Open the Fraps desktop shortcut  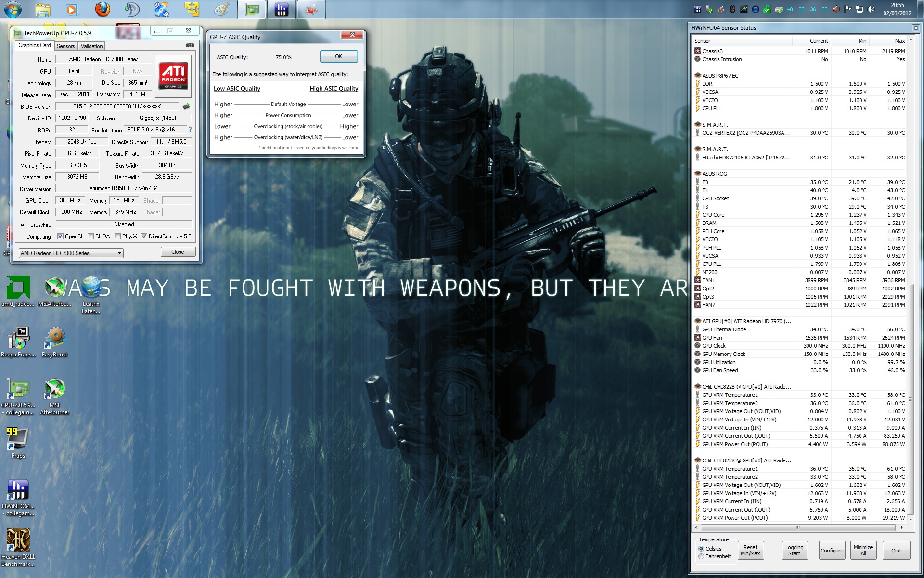(18, 443)
